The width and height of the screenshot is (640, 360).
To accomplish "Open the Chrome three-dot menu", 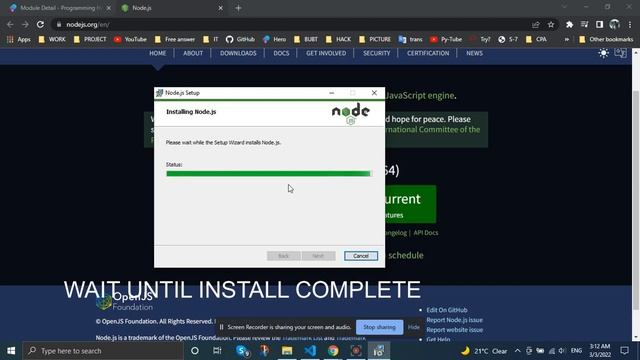I will [630, 24].
